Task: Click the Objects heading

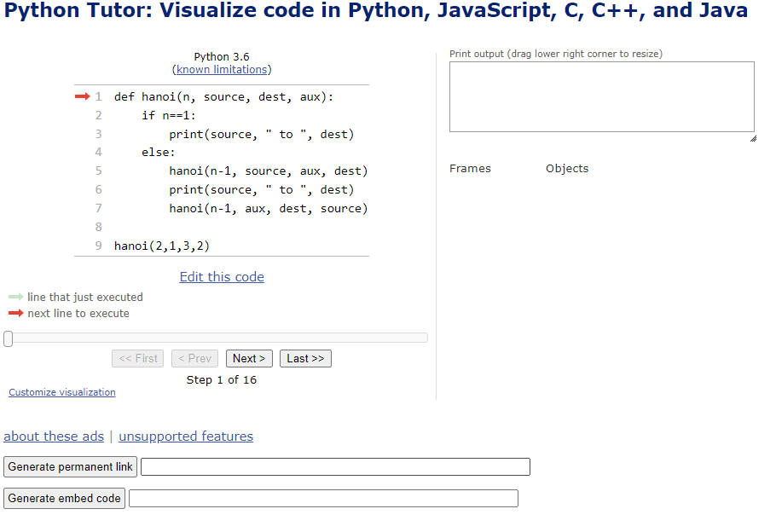Action: tap(567, 169)
